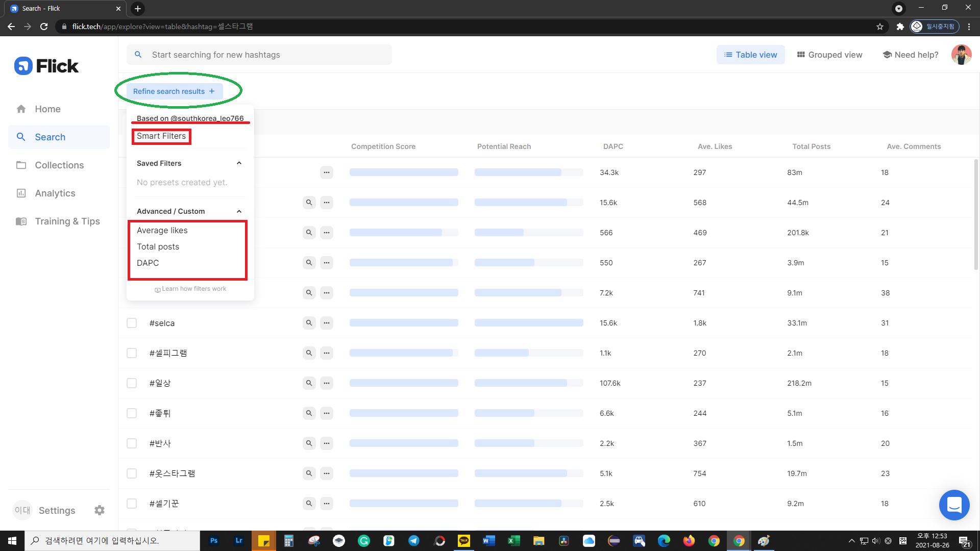Image resolution: width=980 pixels, height=551 pixels.
Task: Click Refine search results dropdown
Action: pyautogui.click(x=174, y=91)
